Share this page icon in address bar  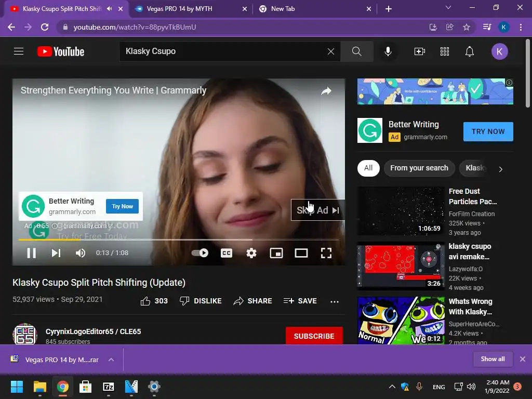click(x=450, y=27)
